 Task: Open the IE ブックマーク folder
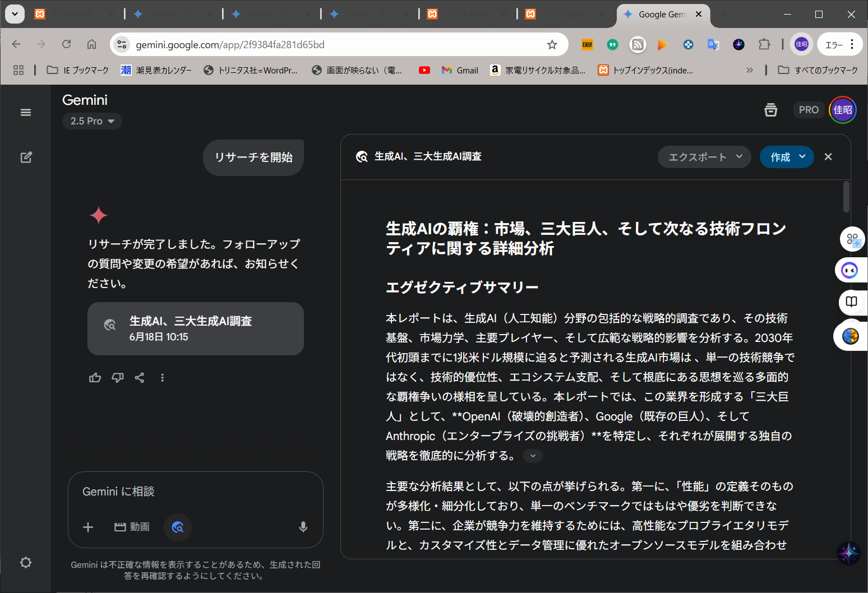[x=78, y=70]
